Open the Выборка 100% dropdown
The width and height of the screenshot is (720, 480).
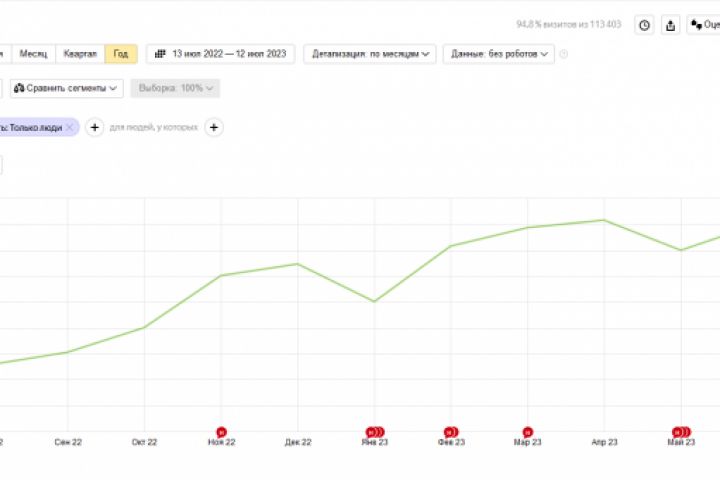click(x=175, y=88)
